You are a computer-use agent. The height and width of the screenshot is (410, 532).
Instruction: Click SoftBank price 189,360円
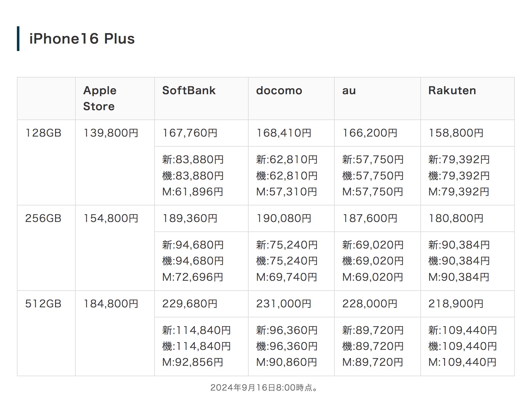pyautogui.click(x=190, y=218)
